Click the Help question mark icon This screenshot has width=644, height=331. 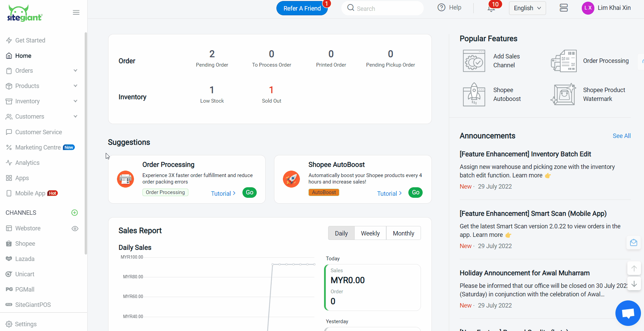(x=441, y=7)
